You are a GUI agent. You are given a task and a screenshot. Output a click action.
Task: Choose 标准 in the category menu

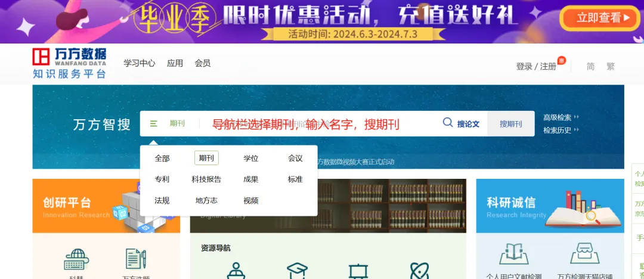pyautogui.click(x=295, y=179)
